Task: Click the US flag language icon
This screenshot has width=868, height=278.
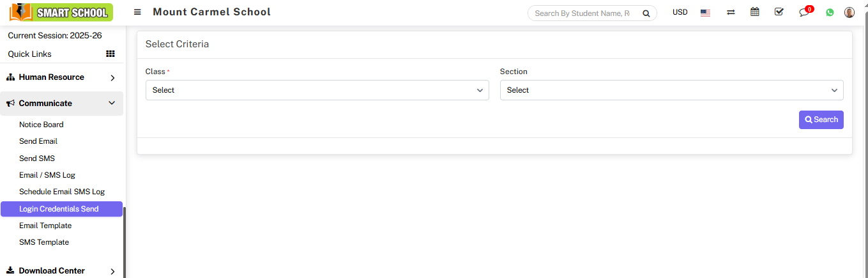Action: pos(705,13)
